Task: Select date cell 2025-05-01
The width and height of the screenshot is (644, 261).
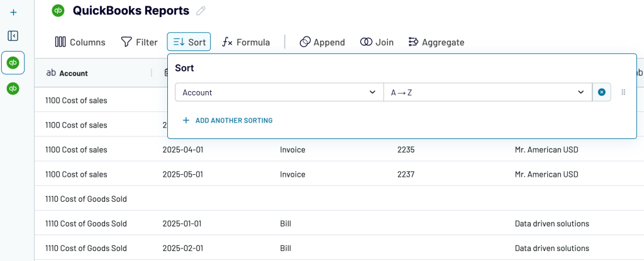Action: click(183, 174)
